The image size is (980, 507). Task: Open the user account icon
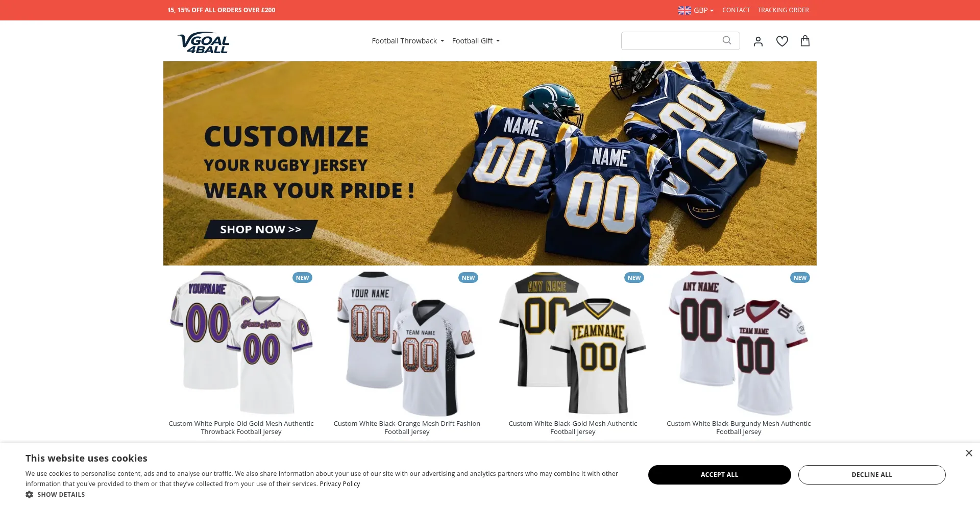click(x=758, y=41)
